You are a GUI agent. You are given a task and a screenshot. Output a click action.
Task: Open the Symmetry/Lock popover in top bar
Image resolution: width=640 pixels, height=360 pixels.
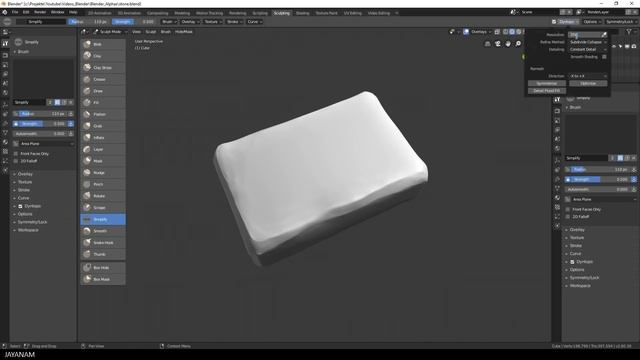[x=621, y=22]
